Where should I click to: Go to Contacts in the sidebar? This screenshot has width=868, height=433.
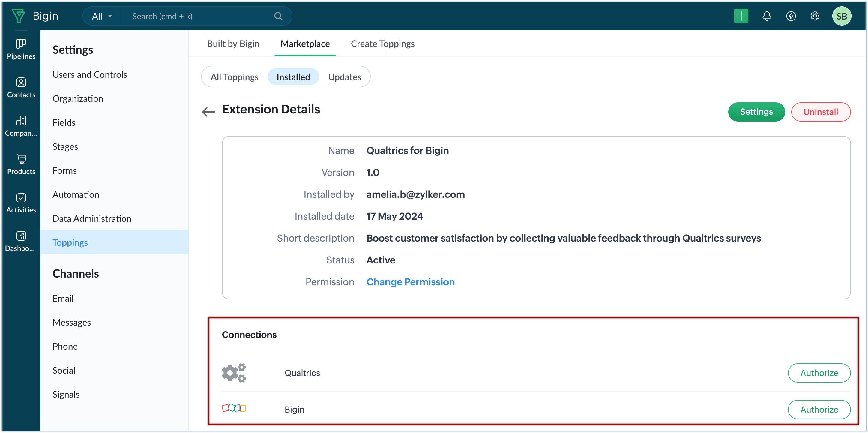21,88
